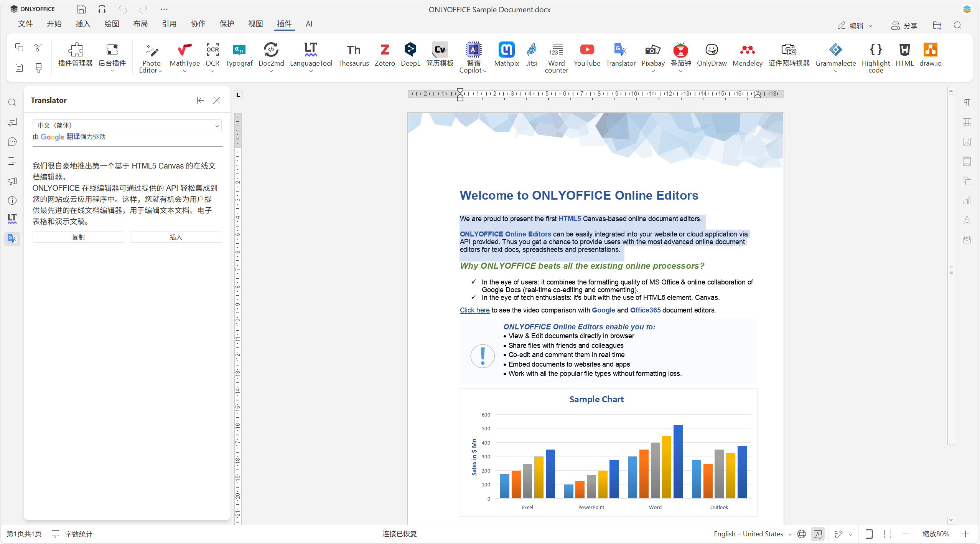This screenshot has width=980, height=544.
Task: Zoom out with the minus button
Action: tap(906, 534)
